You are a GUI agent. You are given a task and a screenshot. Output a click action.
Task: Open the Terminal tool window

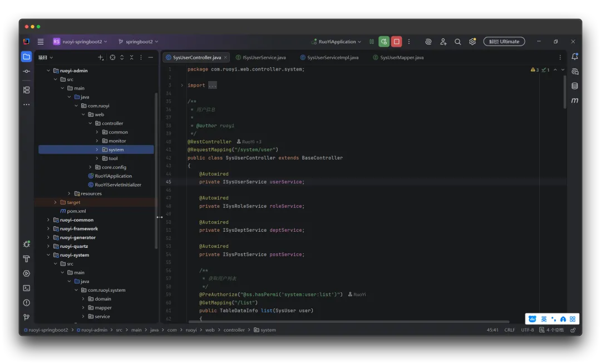(x=26, y=288)
